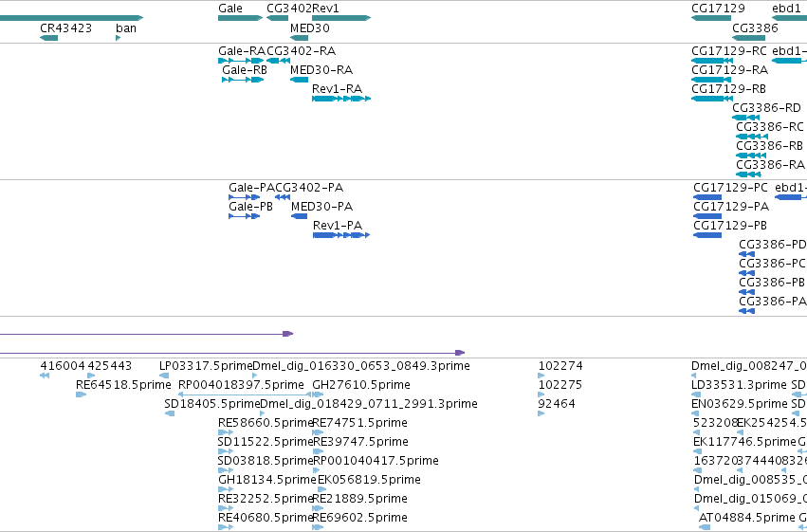Click the SD18405.5prime label
Viewport: 807px width, 532px height.
(212, 404)
